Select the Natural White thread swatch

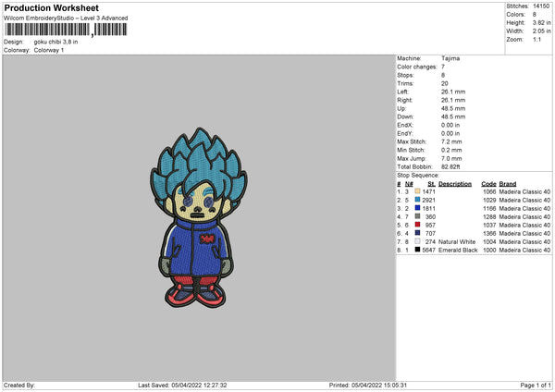[417, 241]
